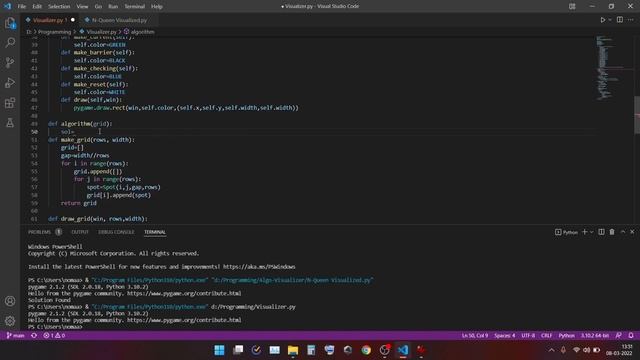Open the Manage gear settings icon
Image resolution: width=640 pixels, height=360 pixels.
coord(10,321)
